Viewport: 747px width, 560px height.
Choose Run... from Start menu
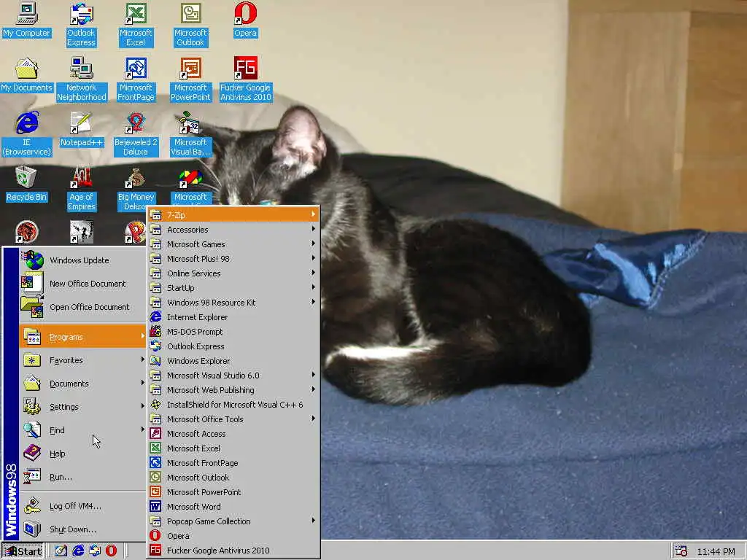point(82,477)
